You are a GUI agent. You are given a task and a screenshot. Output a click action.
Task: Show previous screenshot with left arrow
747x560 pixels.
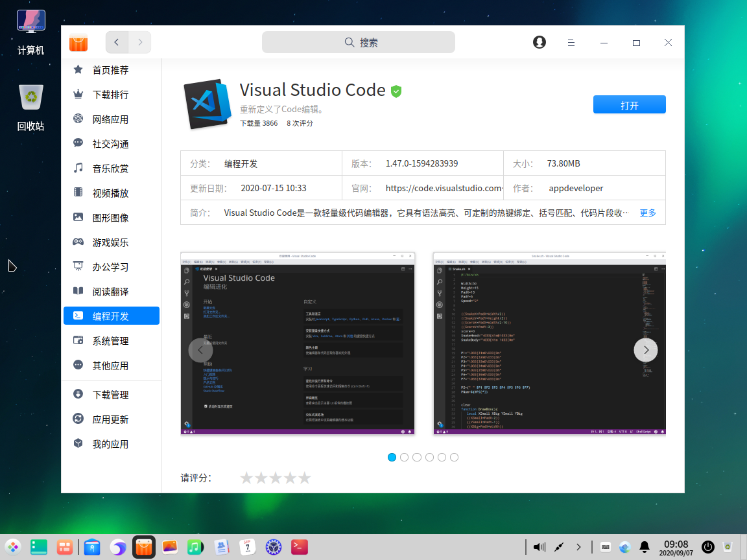point(200,350)
